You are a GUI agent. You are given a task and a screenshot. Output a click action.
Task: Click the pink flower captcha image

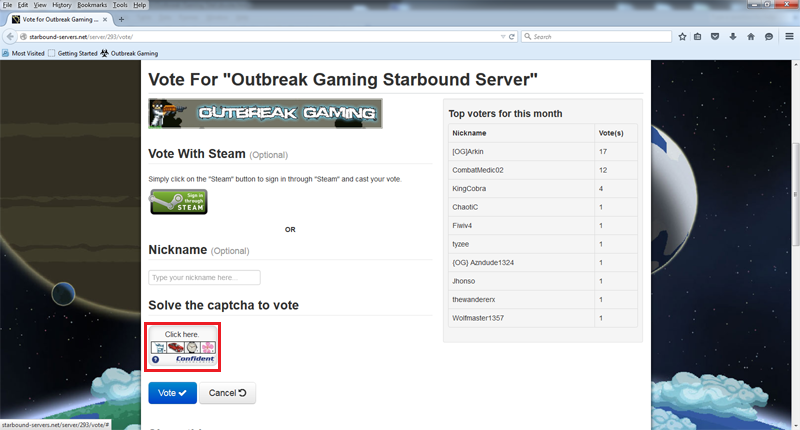coord(208,347)
